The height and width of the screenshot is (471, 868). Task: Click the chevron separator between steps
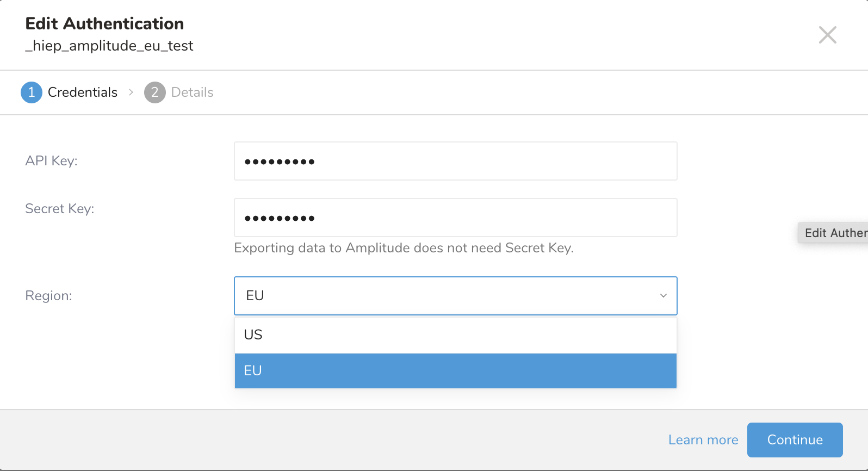(x=131, y=92)
